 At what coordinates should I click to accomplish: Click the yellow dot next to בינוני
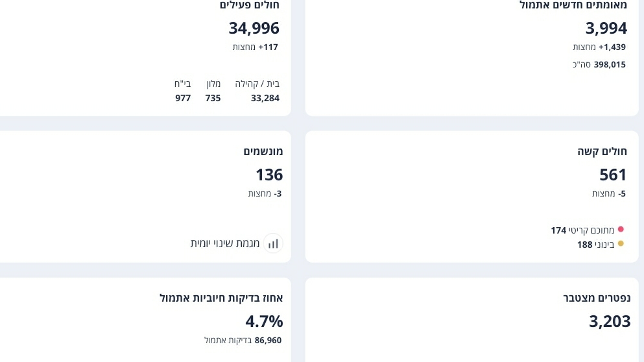(x=621, y=244)
